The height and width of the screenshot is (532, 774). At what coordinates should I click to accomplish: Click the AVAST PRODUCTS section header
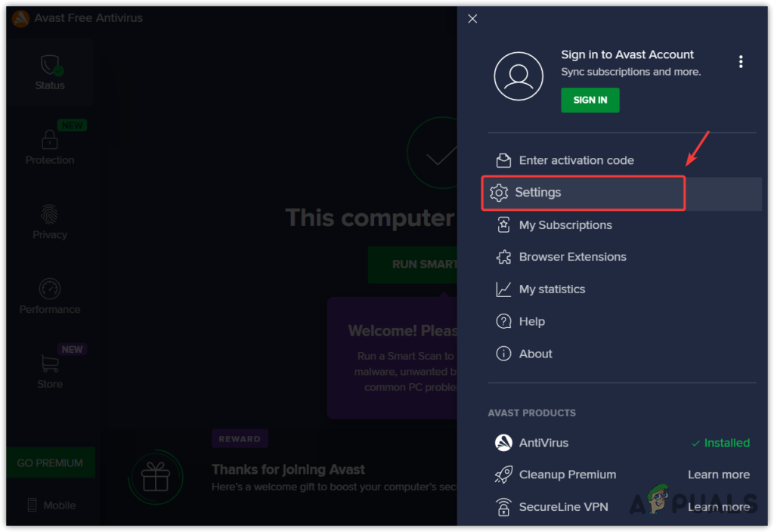pyautogui.click(x=531, y=413)
